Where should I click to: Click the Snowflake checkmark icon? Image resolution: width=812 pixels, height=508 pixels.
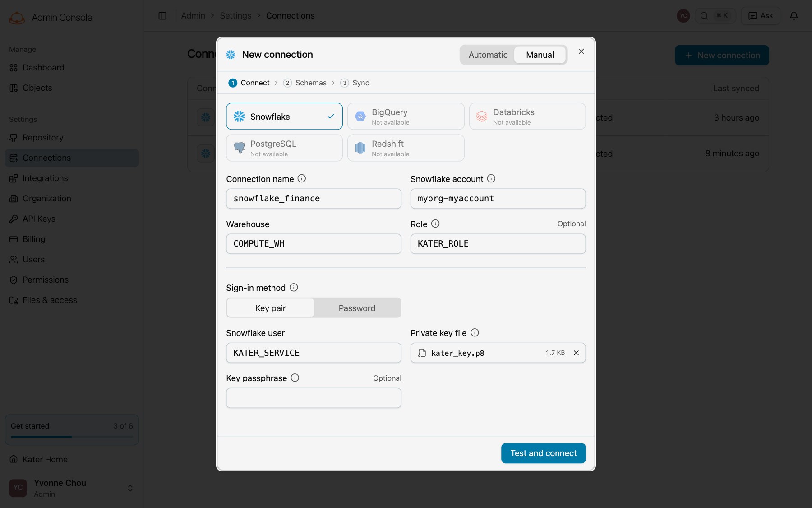(331, 117)
